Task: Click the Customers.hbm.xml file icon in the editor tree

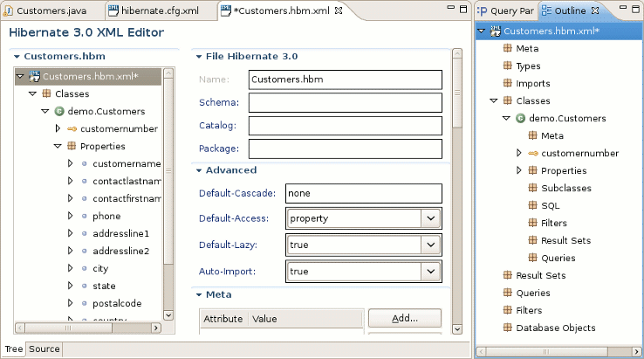Action: (35, 77)
